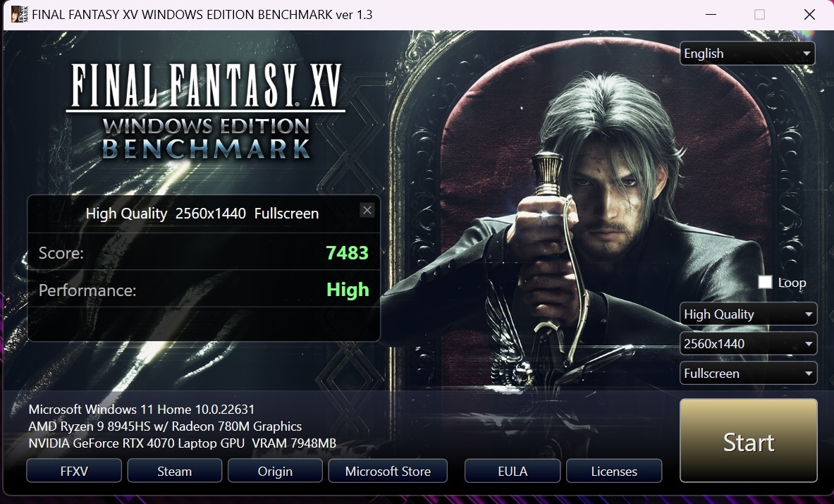The width and height of the screenshot is (834, 504).
Task: Enable the Loop checkbox
Action: pos(765,283)
